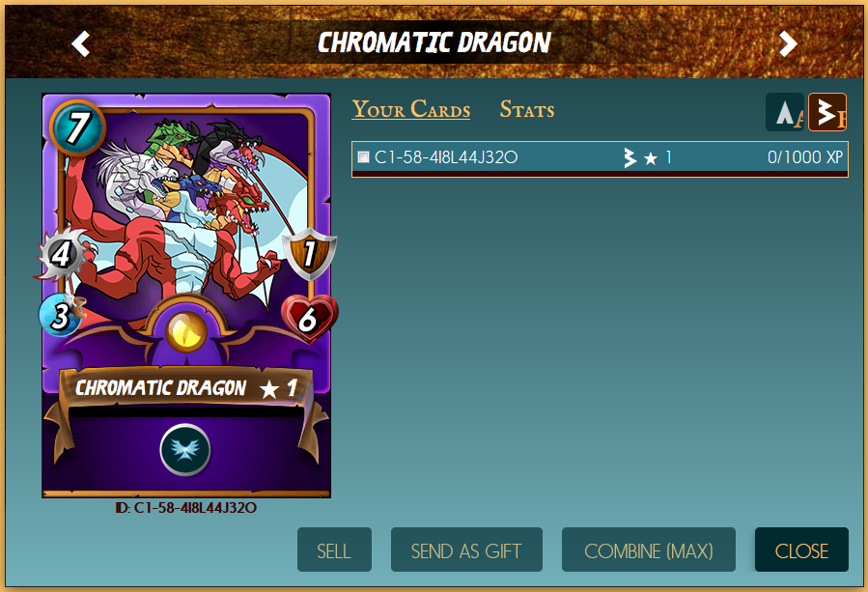This screenshot has width=868, height=592.
Task: Click the speed 3 stat icon
Action: 60,315
